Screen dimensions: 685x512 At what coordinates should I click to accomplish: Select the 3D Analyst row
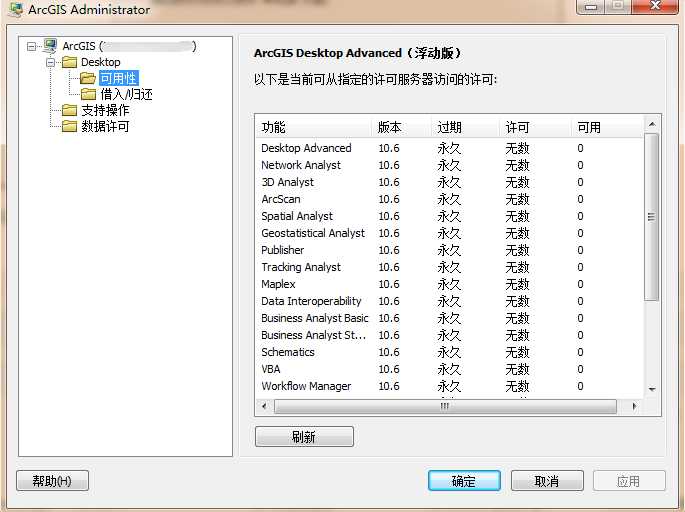coord(450,182)
